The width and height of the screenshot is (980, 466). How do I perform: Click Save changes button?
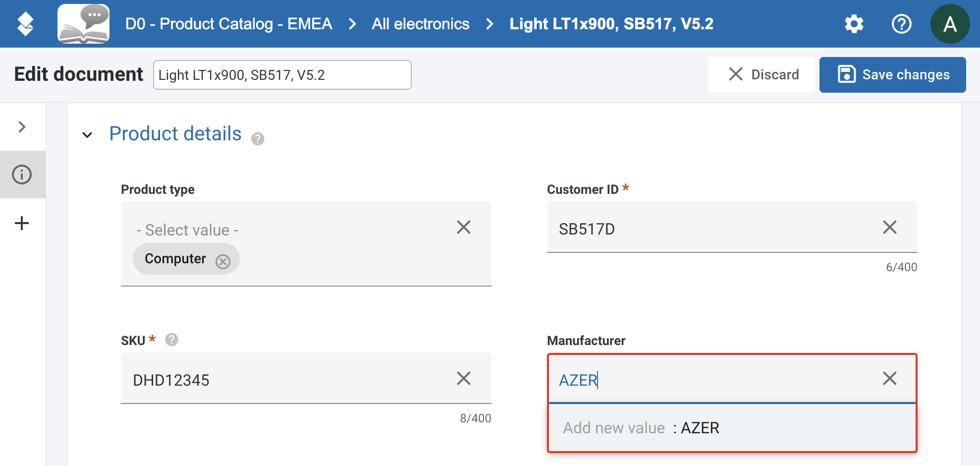893,75
